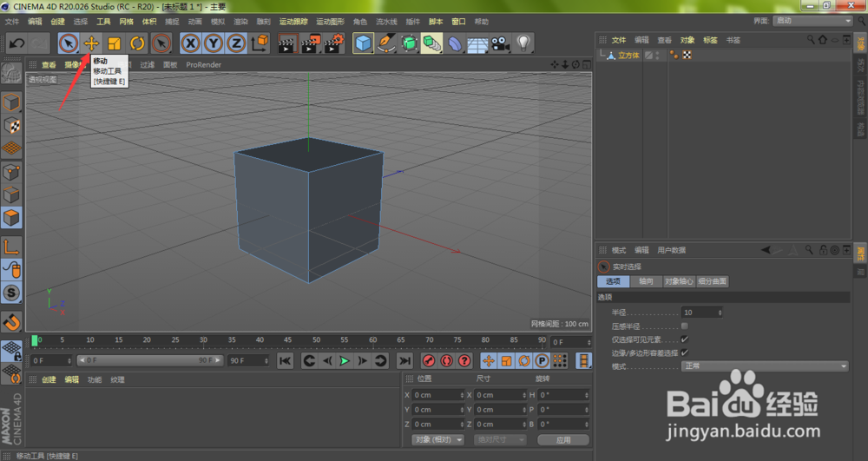Open the Light object icon
Viewport: 868px width, 461px height.
pos(524,43)
